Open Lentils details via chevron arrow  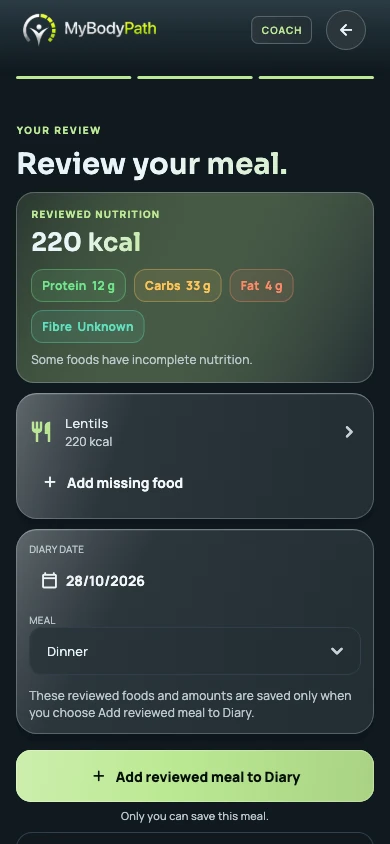(x=349, y=432)
